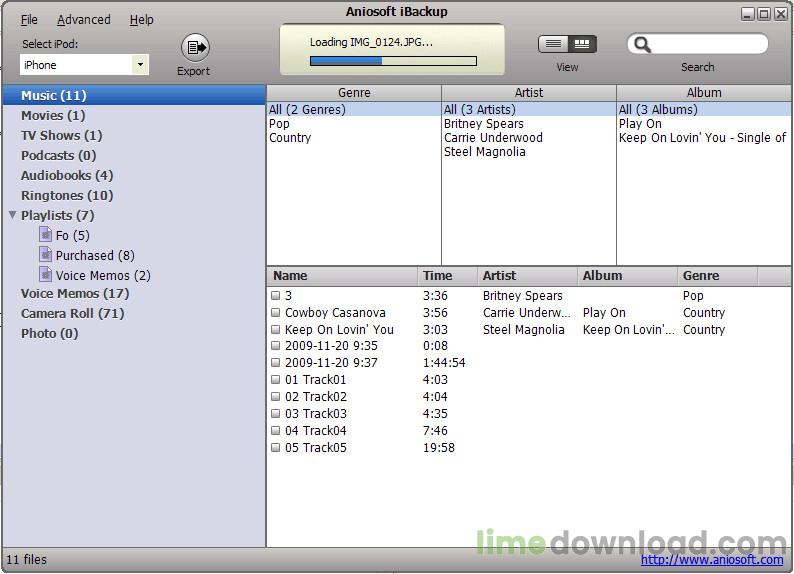Tick the 2009-11-20 9:35 checkbox

point(275,346)
